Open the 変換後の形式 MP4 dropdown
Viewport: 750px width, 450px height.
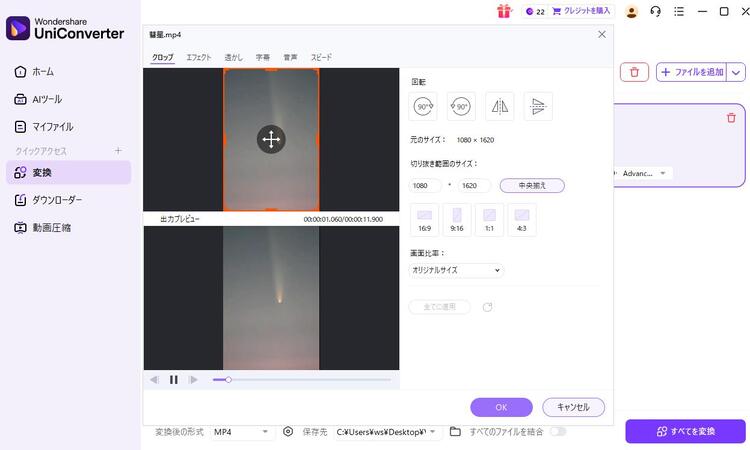coord(242,432)
